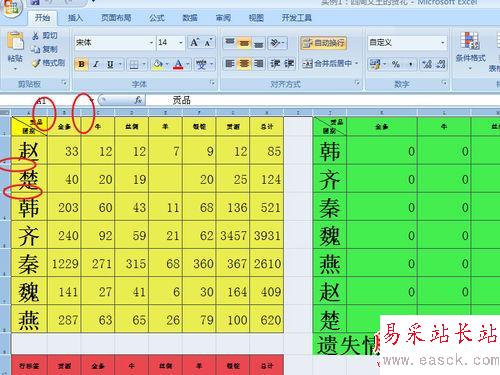Open the Office button menu

(x=11, y=8)
